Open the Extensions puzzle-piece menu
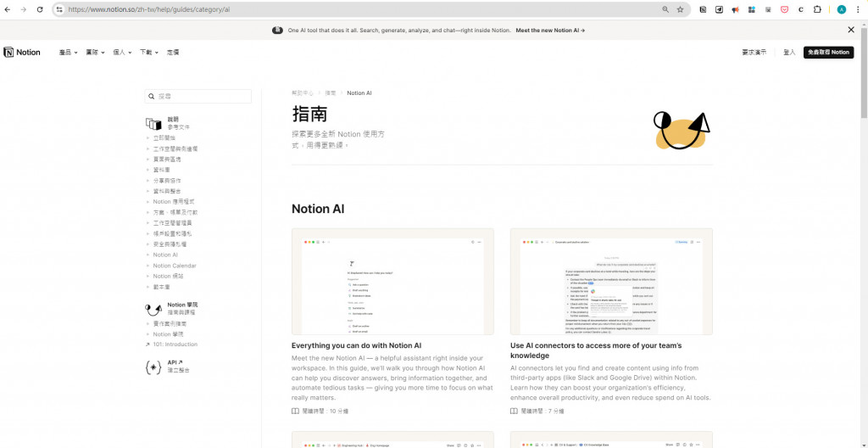The height and width of the screenshot is (448, 868). pos(817,9)
